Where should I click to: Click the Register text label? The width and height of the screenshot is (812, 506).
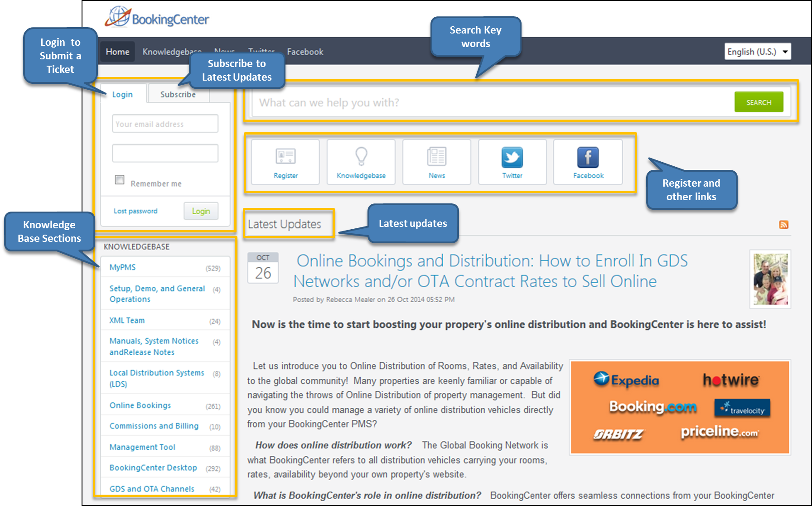point(285,176)
